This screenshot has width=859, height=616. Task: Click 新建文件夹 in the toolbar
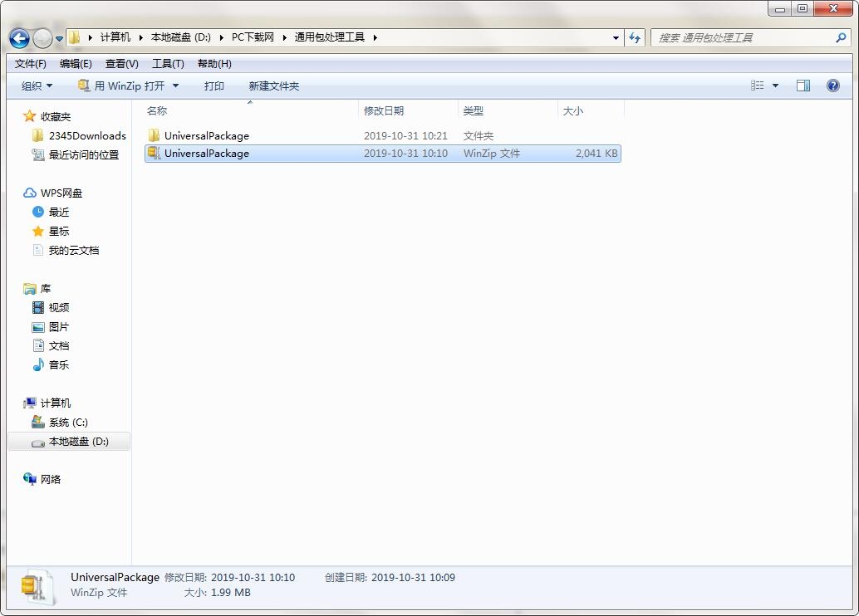273,86
